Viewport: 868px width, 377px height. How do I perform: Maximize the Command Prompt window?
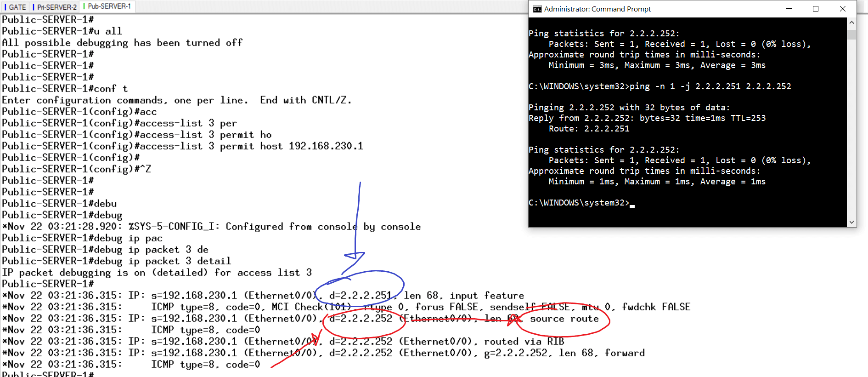coord(816,9)
